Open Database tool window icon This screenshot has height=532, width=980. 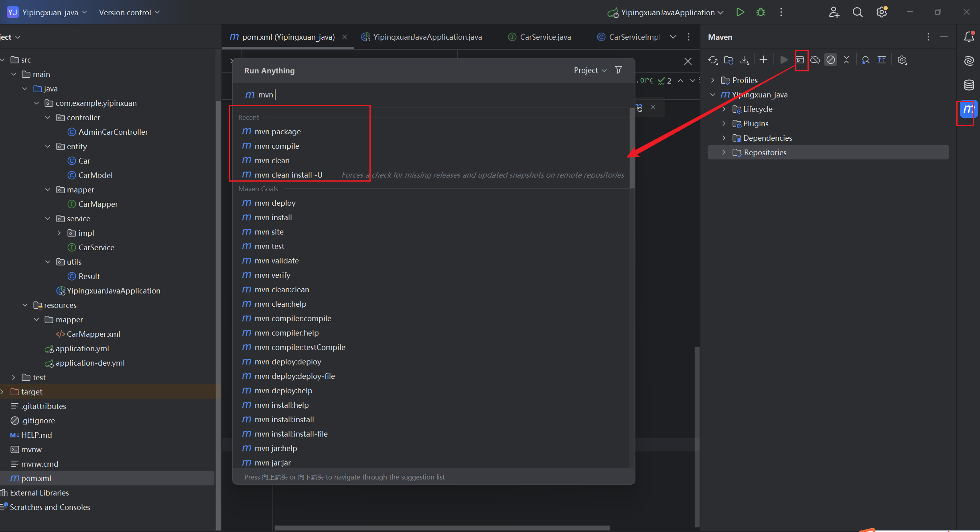[x=969, y=85]
